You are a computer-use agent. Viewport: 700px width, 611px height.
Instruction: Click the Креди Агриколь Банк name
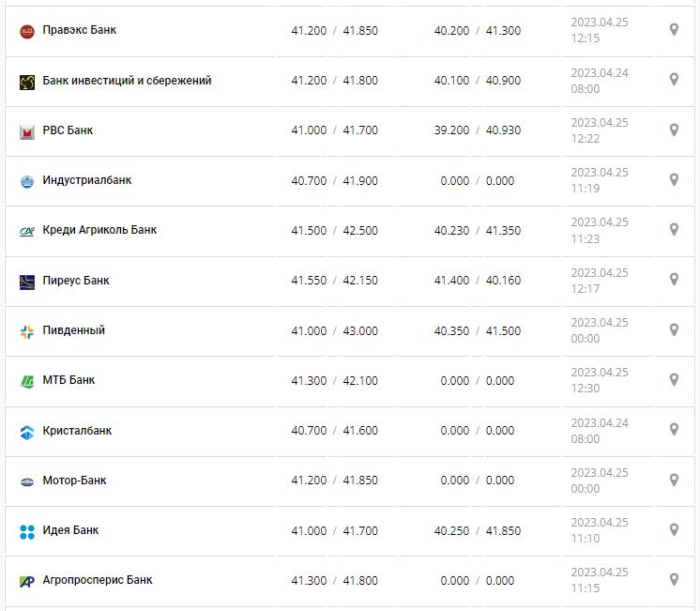tap(99, 230)
